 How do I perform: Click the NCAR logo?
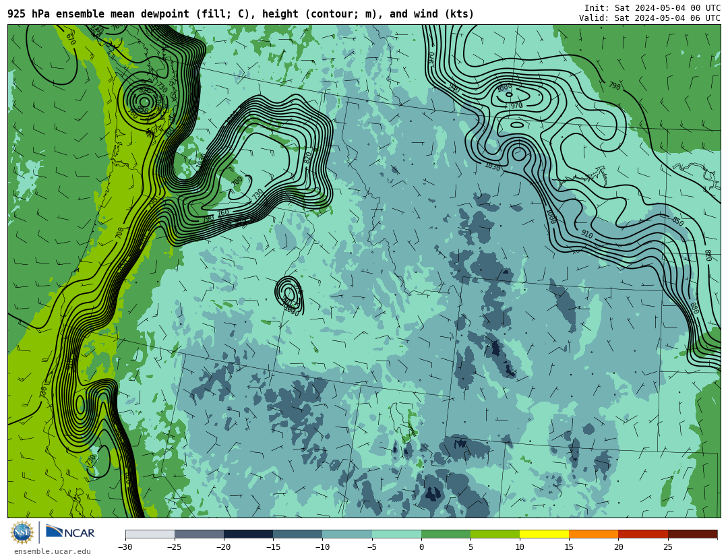[70, 532]
